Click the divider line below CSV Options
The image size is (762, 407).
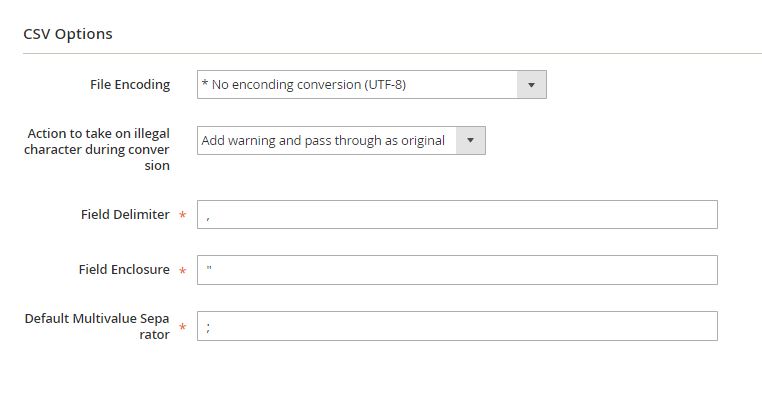pos(392,53)
